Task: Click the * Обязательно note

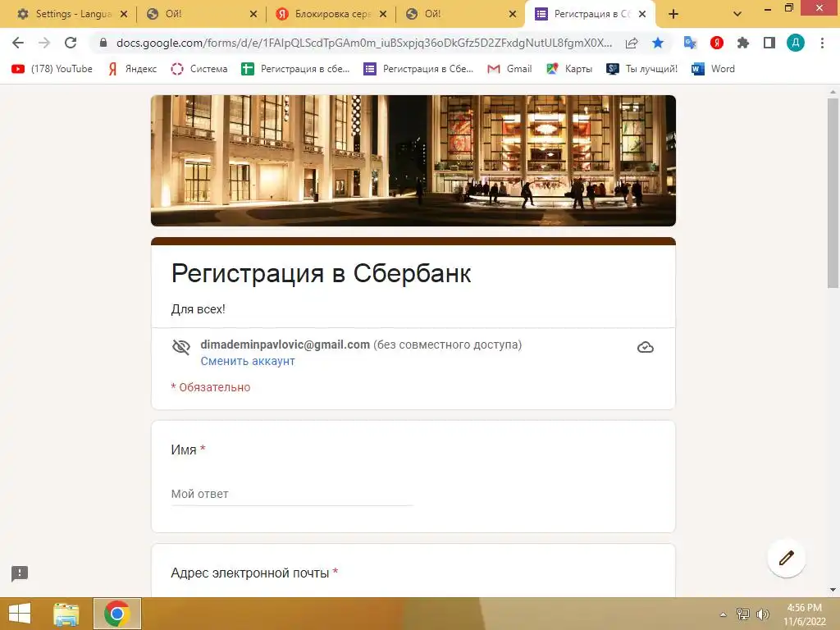Action: 211,387
